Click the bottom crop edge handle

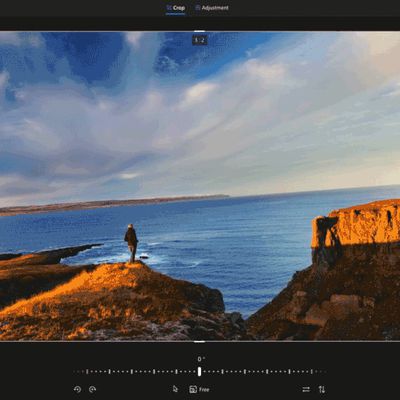[x=199, y=341]
